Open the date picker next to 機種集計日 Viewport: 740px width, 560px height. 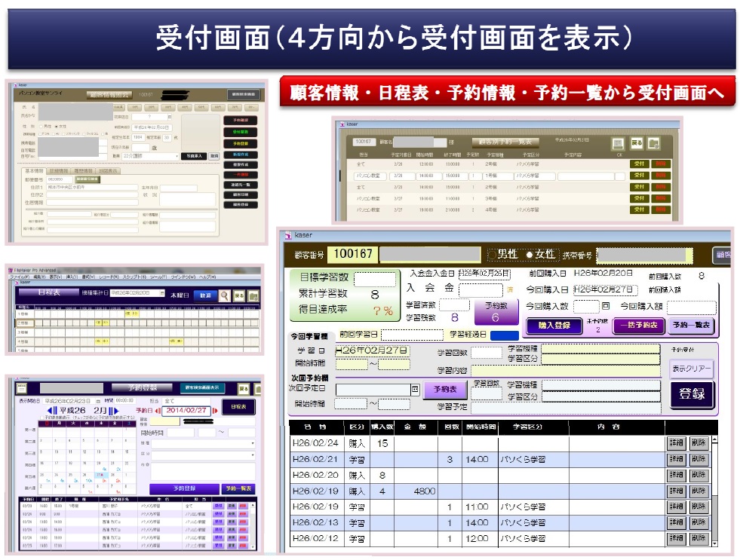[x=161, y=293]
